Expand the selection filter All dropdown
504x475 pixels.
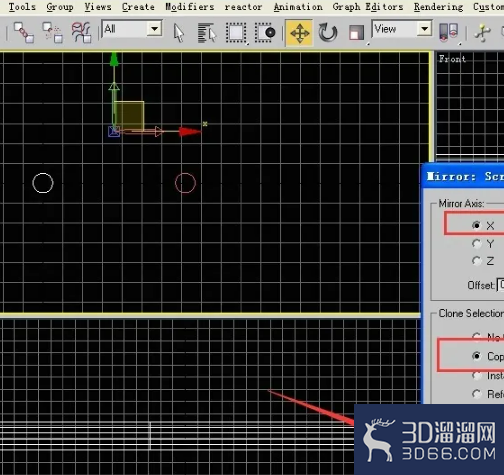[154, 29]
